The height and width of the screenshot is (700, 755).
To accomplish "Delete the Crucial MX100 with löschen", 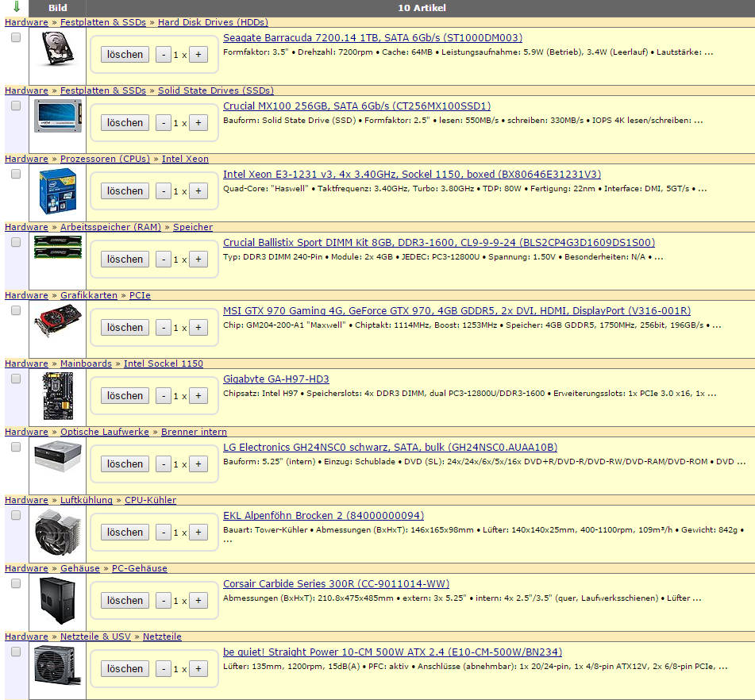I will click(x=125, y=123).
